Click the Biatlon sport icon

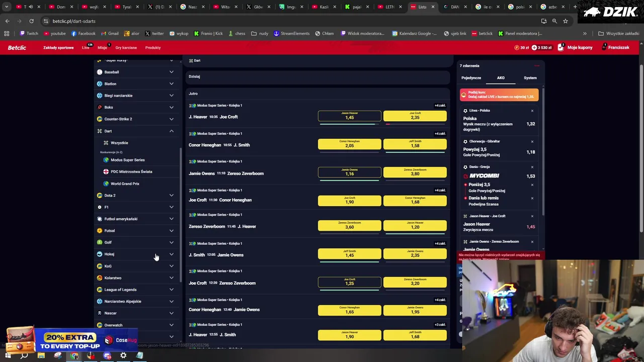(x=100, y=84)
